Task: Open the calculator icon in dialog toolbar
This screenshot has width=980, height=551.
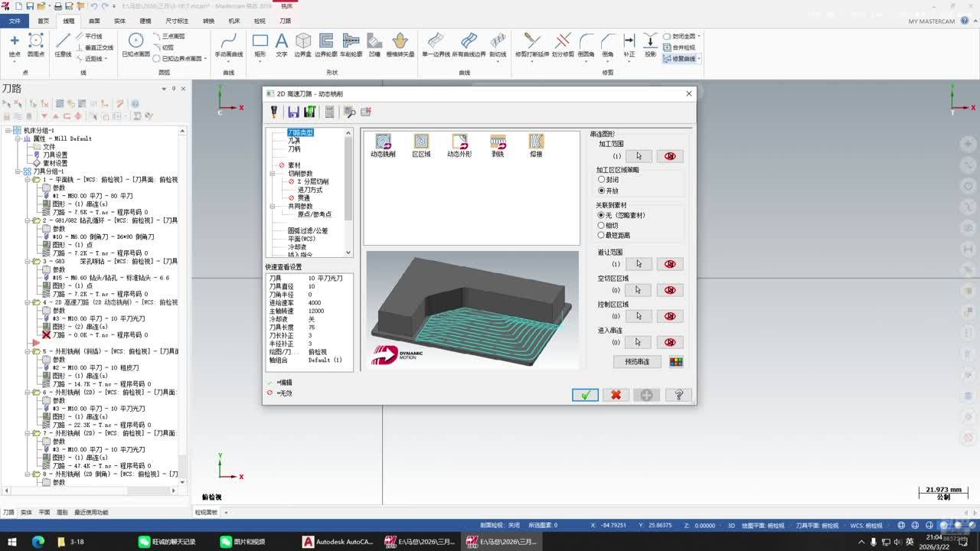Action: coord(329,112)
